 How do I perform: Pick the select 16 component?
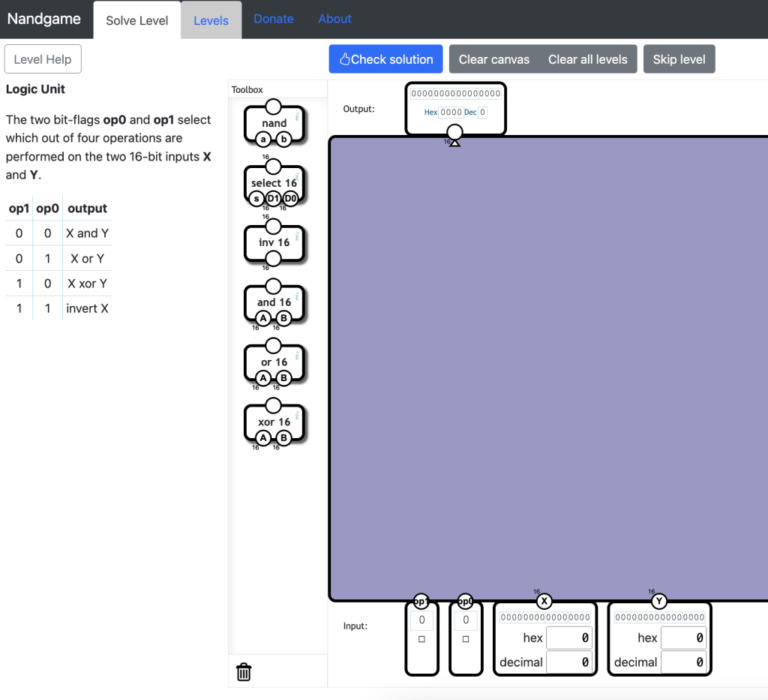pyautogui.click(x=274, y=183)
